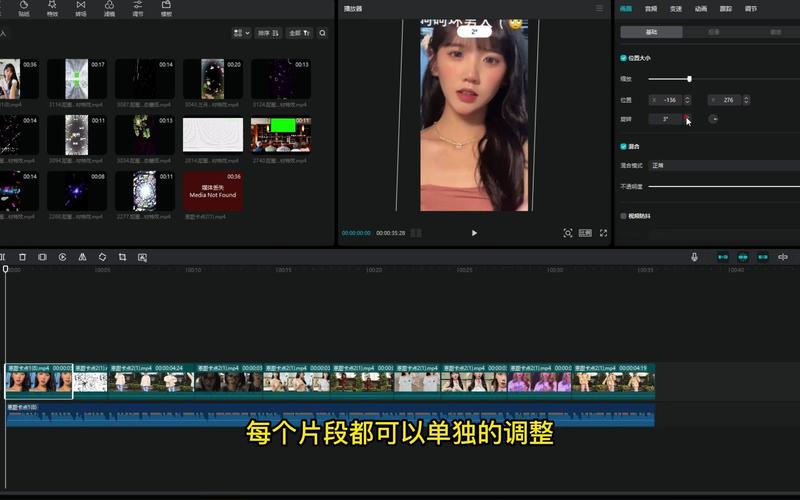The height and width of the screenshot is (500, 800).
Task: Click the rotate icon in timeline toolbar
Action: coord(103,257)
